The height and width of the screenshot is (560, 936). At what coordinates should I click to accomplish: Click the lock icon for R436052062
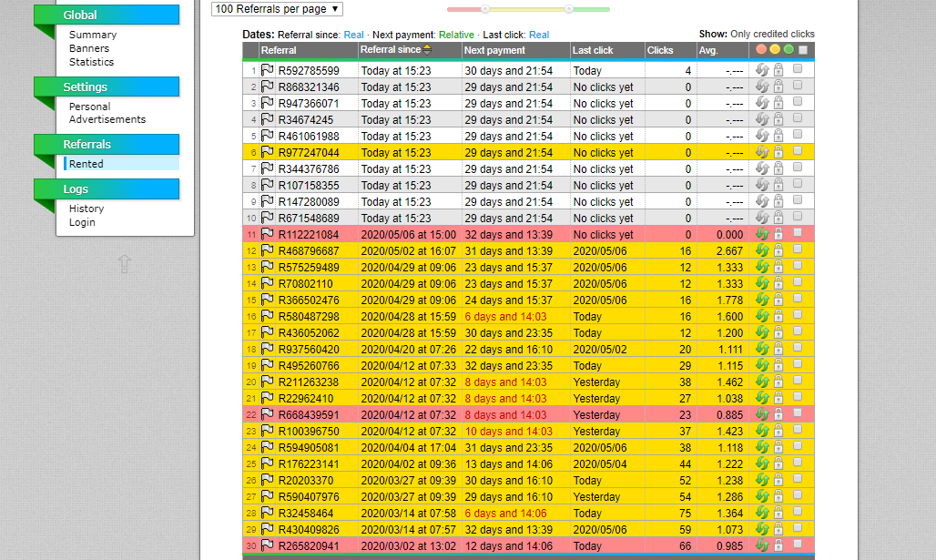coord(778,332)
